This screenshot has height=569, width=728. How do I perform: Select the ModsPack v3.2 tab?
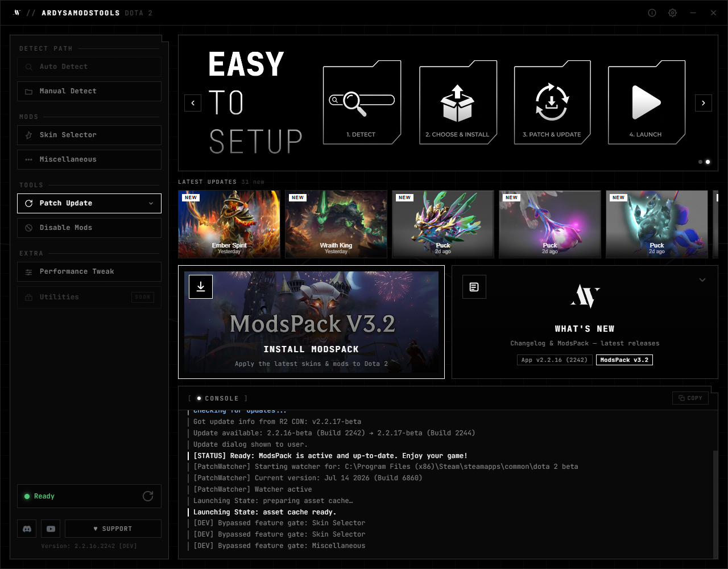point(624,360)
